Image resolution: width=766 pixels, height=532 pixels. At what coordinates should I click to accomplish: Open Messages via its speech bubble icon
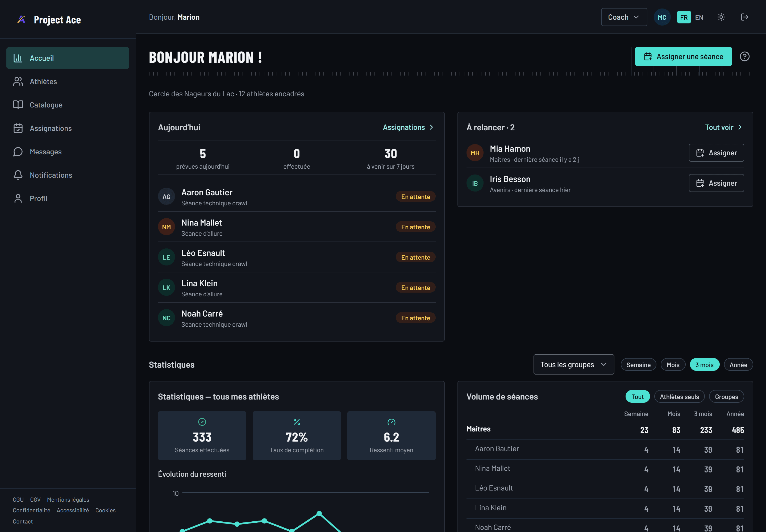(18, 152)
